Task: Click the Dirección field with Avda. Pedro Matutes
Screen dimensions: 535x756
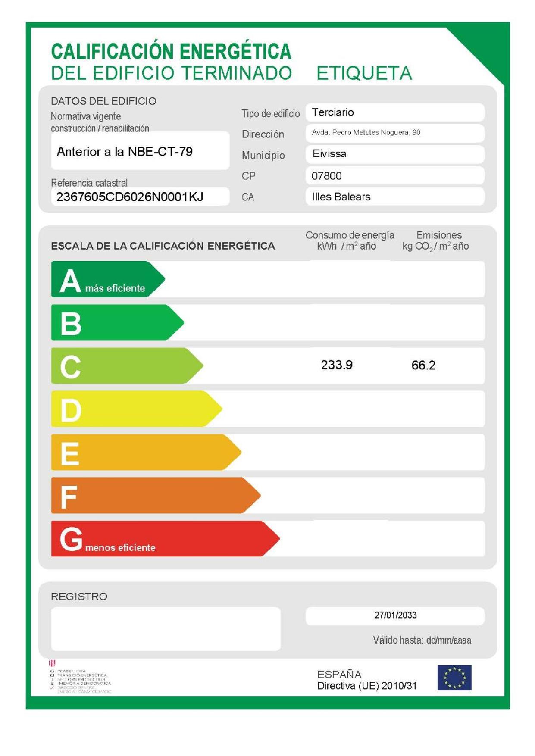Action: [394, 133]
